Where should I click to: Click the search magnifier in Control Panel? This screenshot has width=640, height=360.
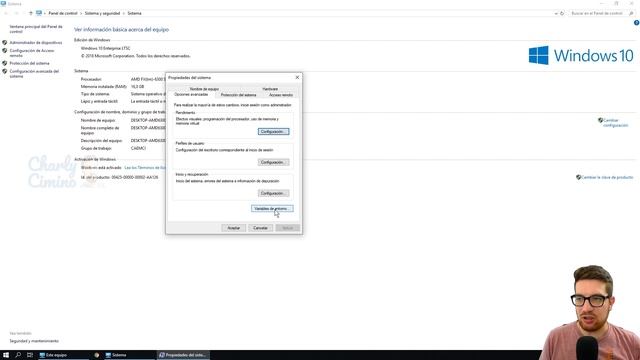pos(631,13)
